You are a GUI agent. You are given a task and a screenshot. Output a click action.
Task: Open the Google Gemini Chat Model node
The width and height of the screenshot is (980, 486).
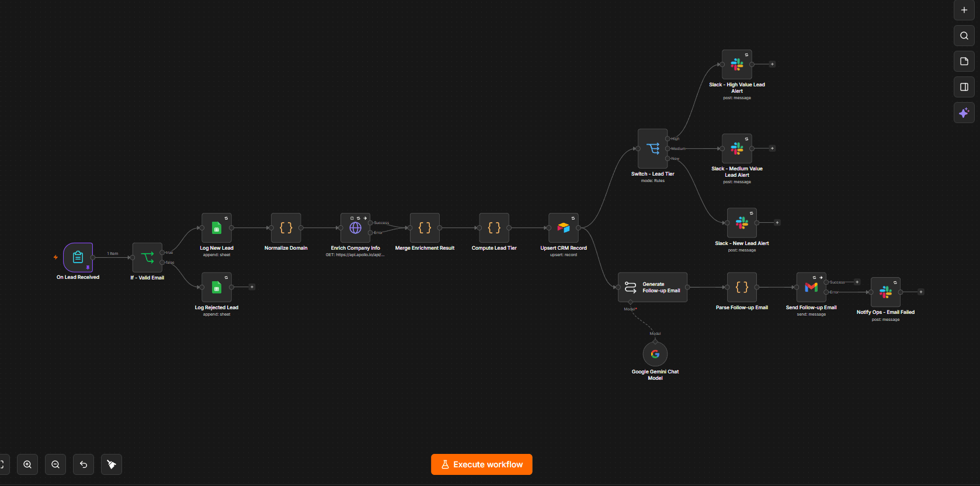(655, 354)
